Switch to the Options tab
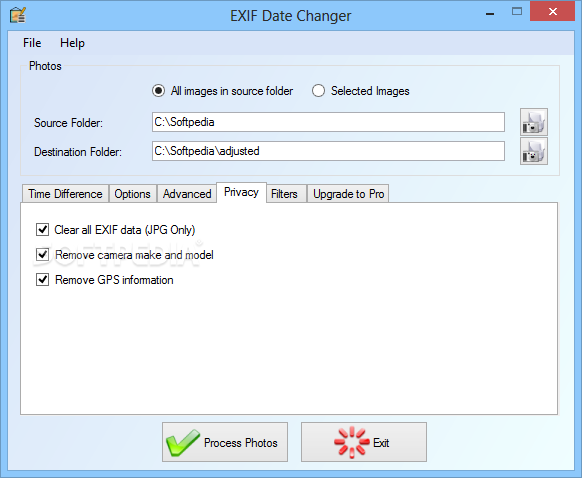Screen dimensions: 582x478 pyautogui.click(x=133, y=194)
